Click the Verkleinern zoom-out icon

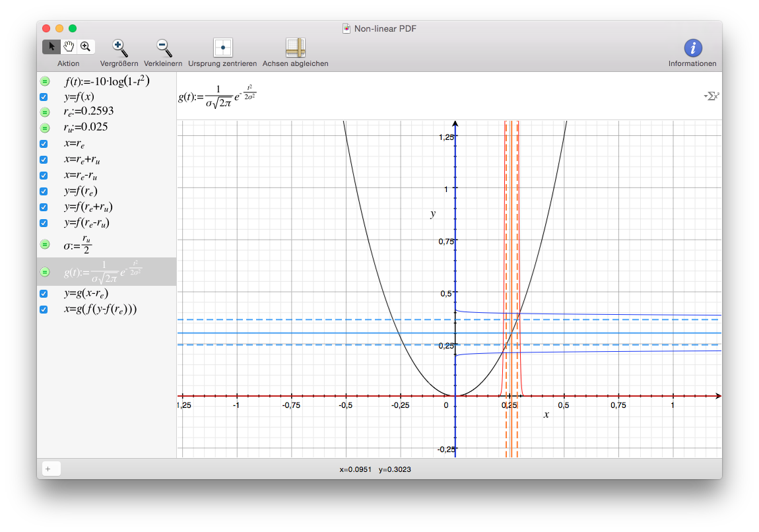tap(164, 48)
